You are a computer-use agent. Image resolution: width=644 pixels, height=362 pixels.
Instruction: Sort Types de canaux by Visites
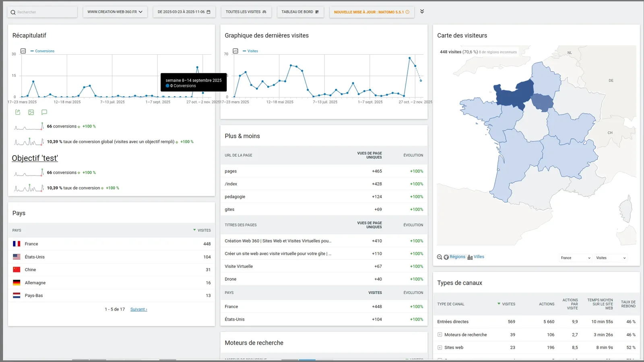click(508, 304)
